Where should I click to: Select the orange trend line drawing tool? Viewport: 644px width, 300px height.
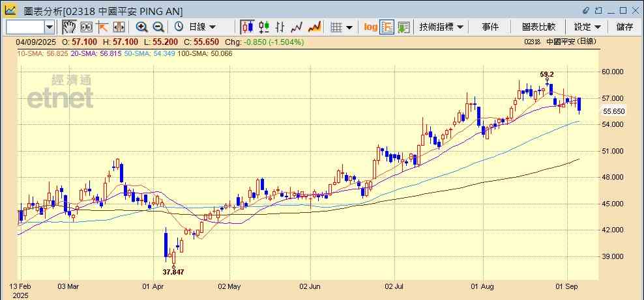pos(102,27)
